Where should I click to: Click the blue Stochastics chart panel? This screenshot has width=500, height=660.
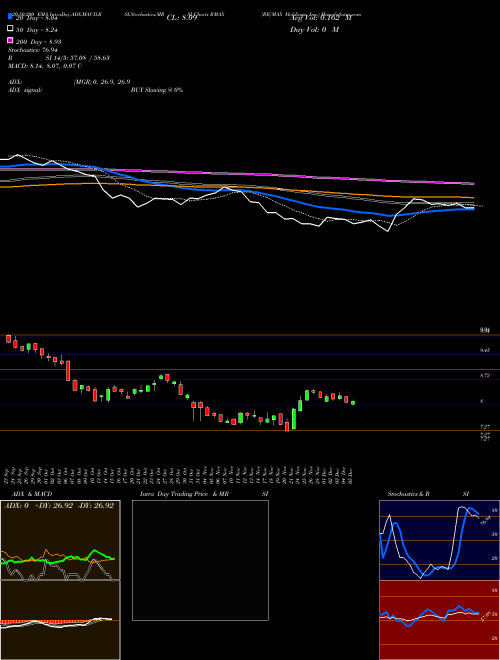[x=439, y=540]
